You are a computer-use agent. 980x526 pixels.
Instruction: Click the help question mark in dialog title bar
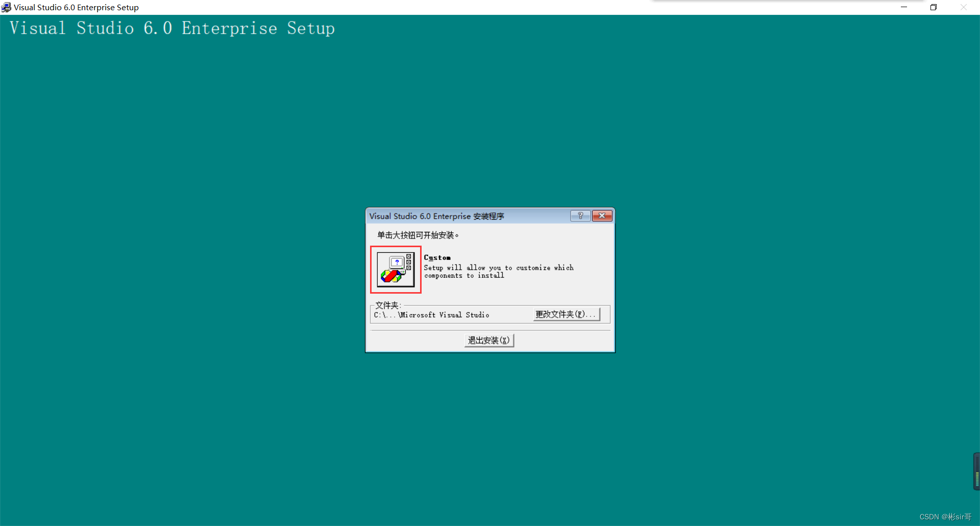tap(580, 216)
